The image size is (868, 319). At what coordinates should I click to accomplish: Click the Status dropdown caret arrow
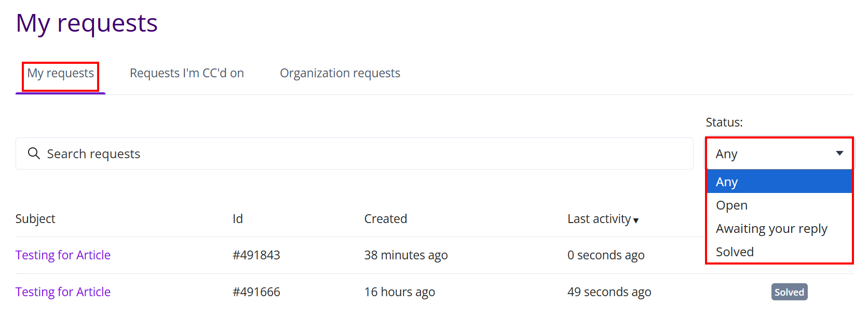[x=839, y=153]
